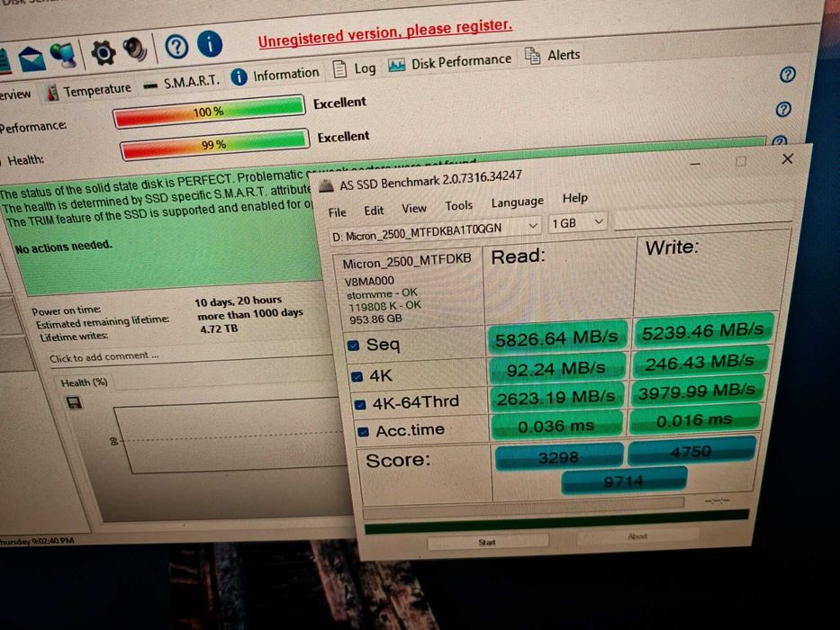This screenshot has width=840, height=630.
Task: Select the Health (%) graph tab
Action: (84, 382)
